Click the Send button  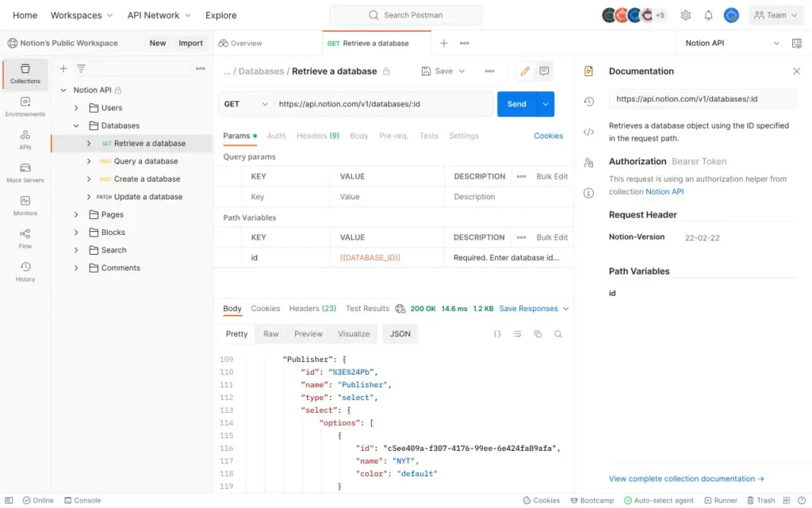516,104
